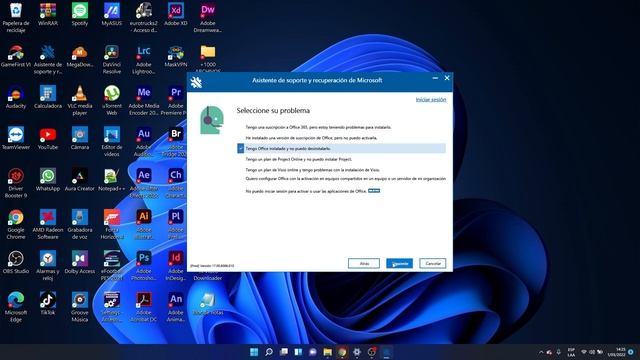Open File Explorer from the taskbar
The image size is (640, 360).
(x=327, y=352)
